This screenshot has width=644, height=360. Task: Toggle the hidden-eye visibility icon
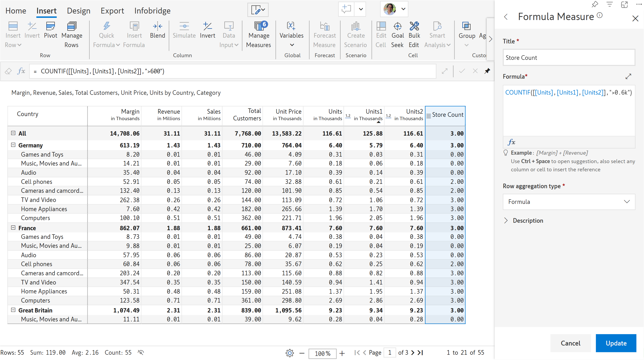[141, 352]
